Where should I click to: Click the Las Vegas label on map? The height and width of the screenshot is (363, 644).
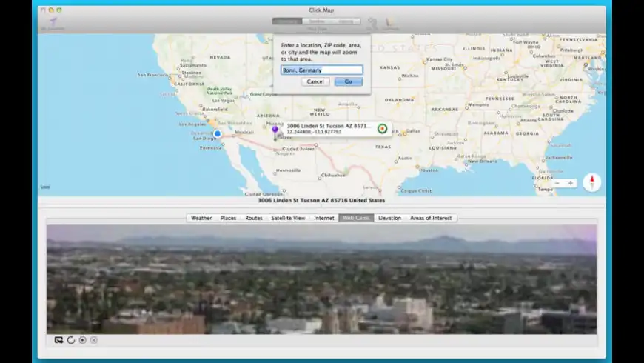click(224, 100)
